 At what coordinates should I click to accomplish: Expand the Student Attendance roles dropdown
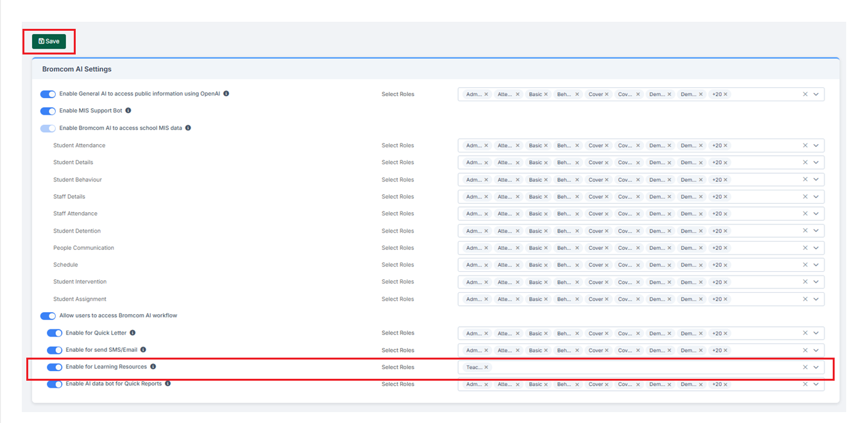(816, 145)
